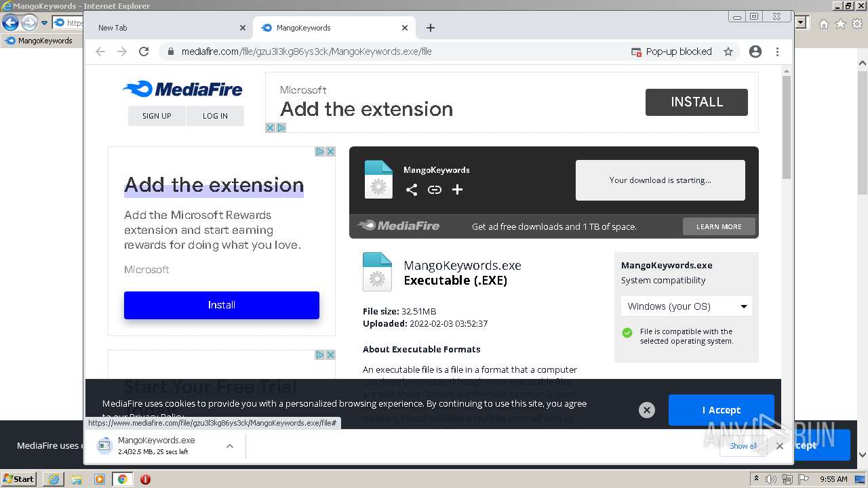The image size is (868, 488).
Task: Click the plus icon beside the copy link icon
Action: point(458,190)
